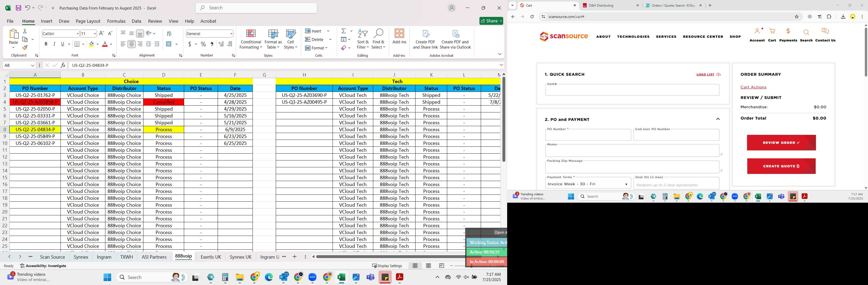Open the General number format dropdown
This screenshot has height=285, width=868.
coord(231,34)
